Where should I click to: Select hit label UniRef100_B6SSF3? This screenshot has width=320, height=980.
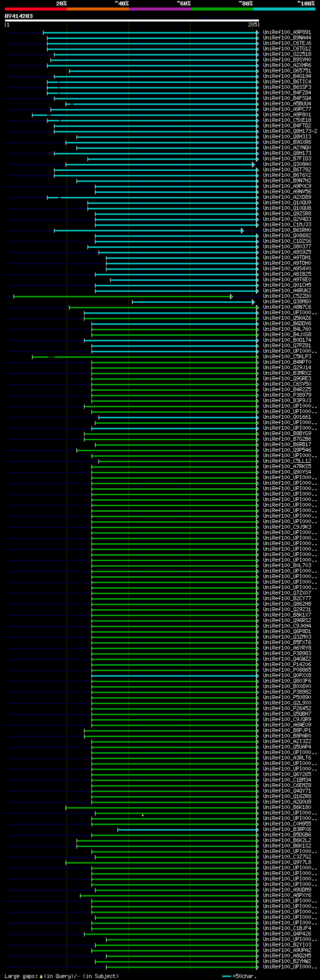tap(287, 87)
